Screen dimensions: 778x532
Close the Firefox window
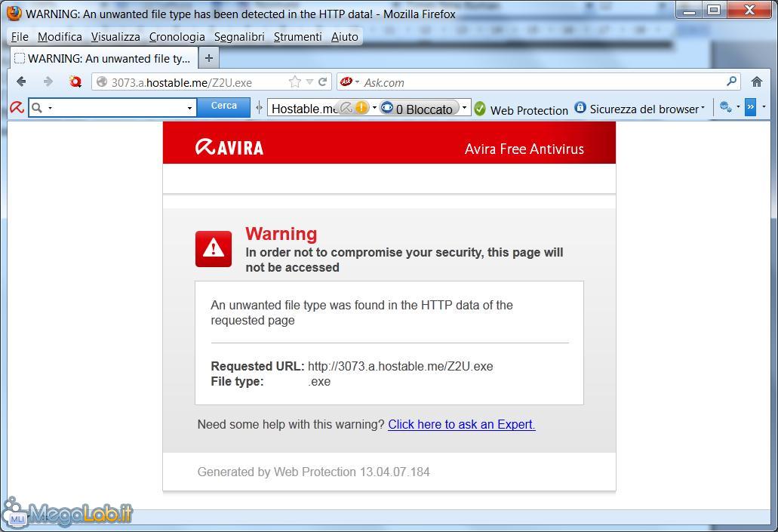pyautogui.click(x=750, y=10)
